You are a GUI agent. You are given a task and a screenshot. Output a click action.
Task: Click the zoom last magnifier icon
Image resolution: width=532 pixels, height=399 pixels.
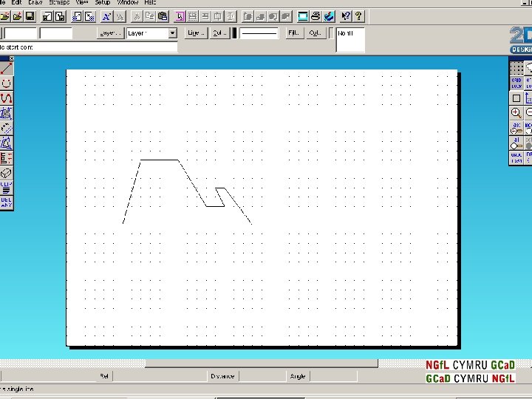click(516, 128)
